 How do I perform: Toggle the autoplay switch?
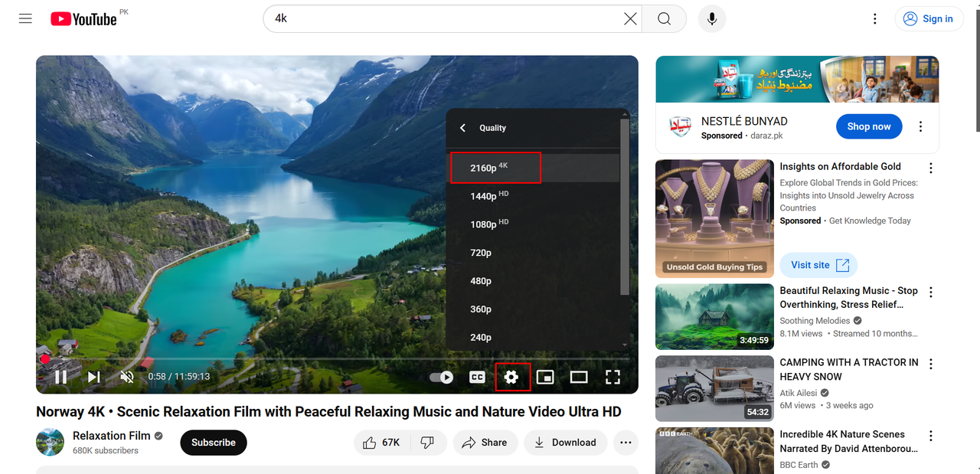pos(441,377)
